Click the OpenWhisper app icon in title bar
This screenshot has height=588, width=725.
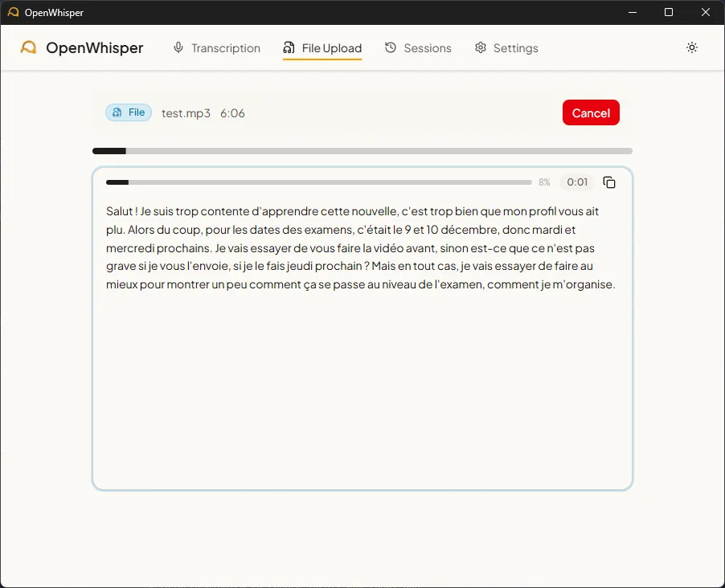(x=13, y=13)
